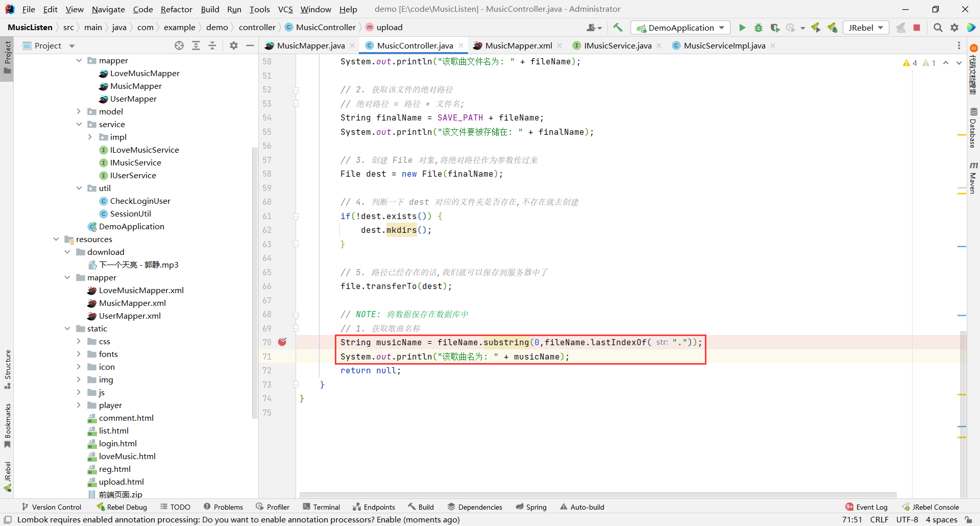Click the editor horizontal scrollbar
The image size is (980, 526).
point(597,495)
